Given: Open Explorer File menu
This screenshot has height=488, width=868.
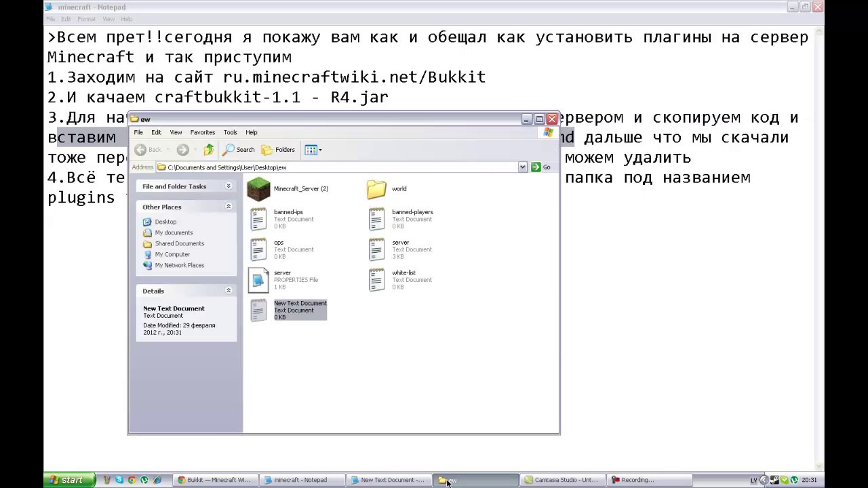Looking at the screenshot, I should coord(138,132).
